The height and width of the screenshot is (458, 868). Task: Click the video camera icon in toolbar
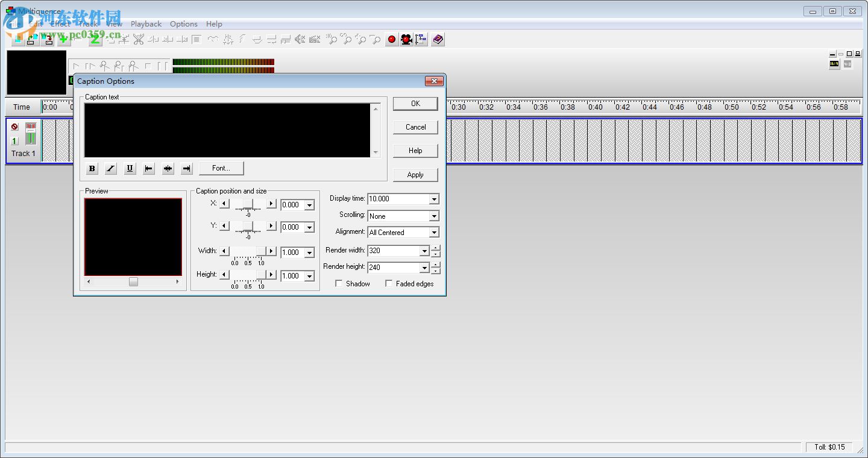tap(406, 39)
